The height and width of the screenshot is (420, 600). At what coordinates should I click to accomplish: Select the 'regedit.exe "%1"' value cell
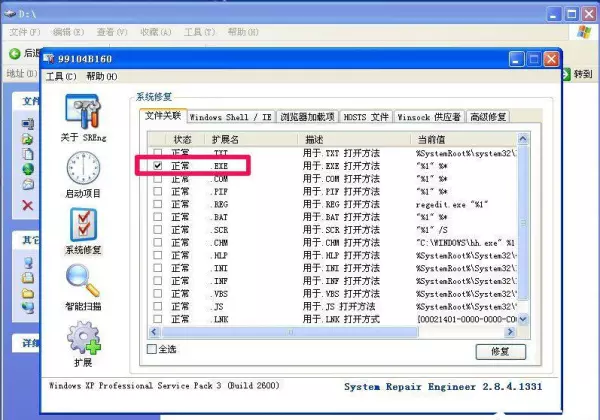452,204
